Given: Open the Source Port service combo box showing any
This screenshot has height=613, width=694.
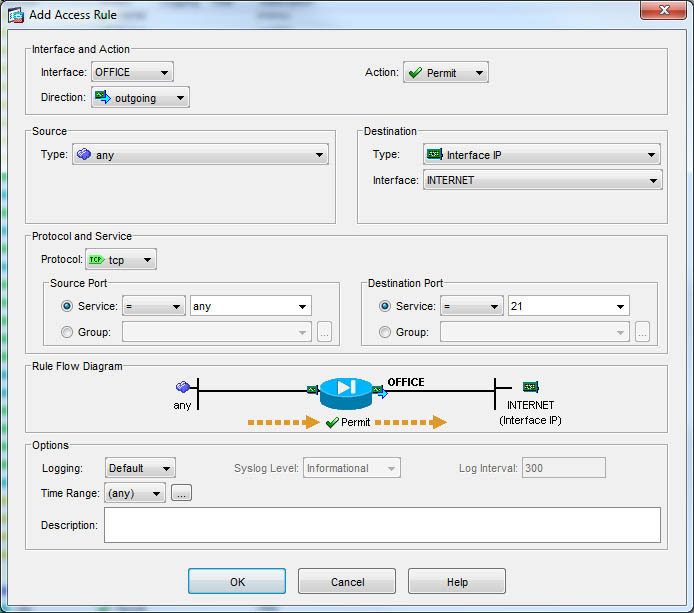Looking at the screenshot, I should tap(251, 306).
